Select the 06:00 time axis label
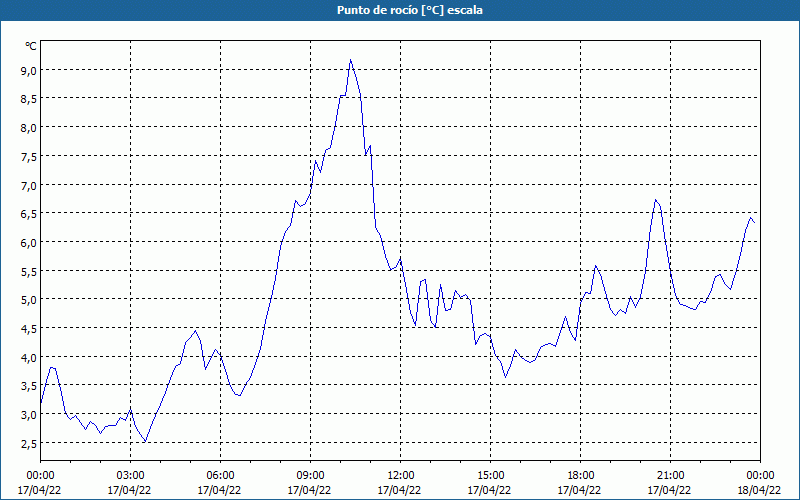 220,476
